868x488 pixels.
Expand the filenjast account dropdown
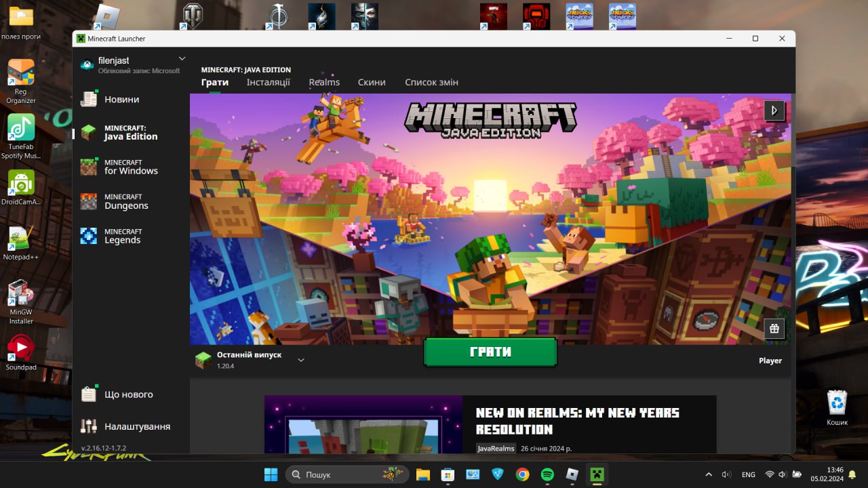[182, 59]
